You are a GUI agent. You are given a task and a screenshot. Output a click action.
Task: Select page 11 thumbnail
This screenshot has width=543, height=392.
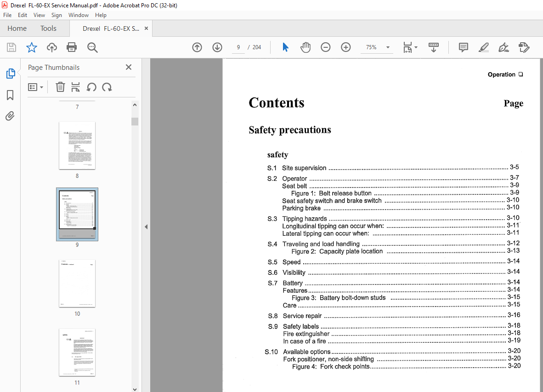pos(77,352)
